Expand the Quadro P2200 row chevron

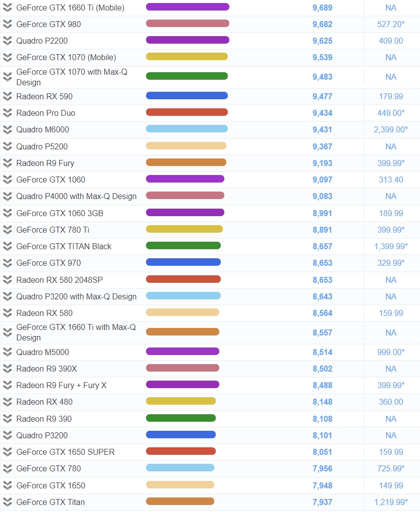7,41
